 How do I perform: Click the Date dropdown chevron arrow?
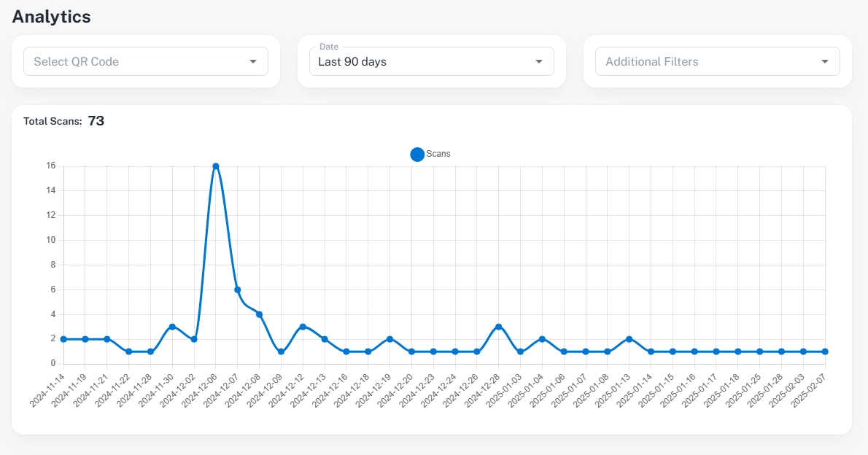pyautogui.click(x=540, y=61)
